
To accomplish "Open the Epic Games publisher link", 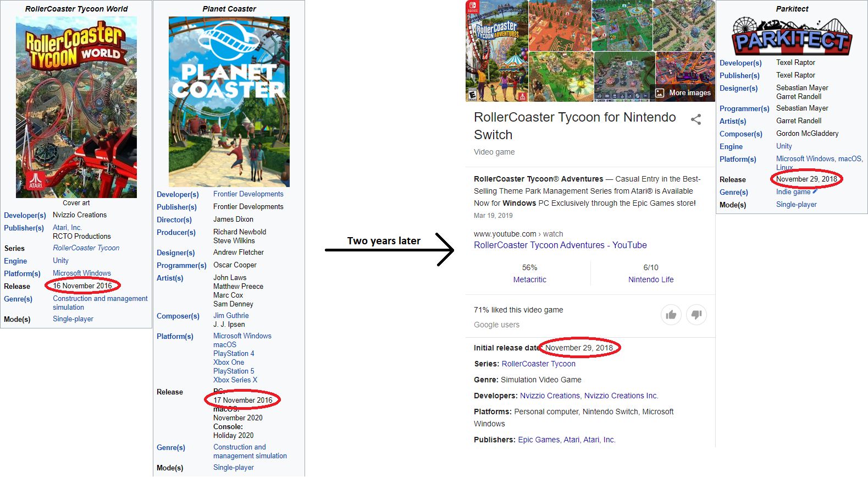I will (x=538, y=440).
